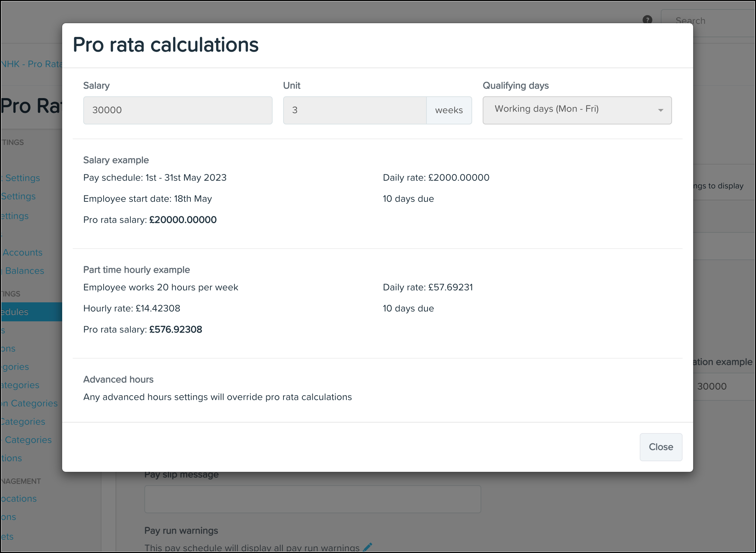Click the dropdown arrow on Qualifying days selector
This screenshot has height=553, width=756.
coord(661,110)
